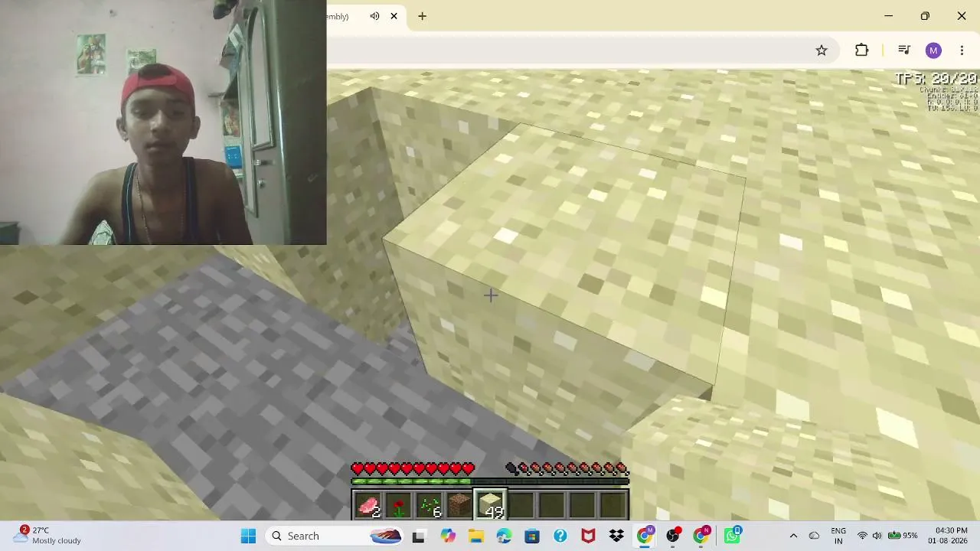Image resolution: width=980 pixels, height=551 pixels.
Task: Open the ENG IN language switcher
Action: pyautogui.click(x=838, y=536)
